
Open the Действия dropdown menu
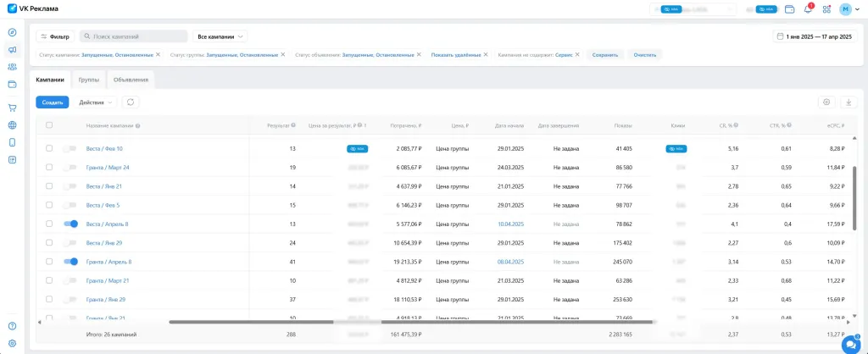click(97, 102)
